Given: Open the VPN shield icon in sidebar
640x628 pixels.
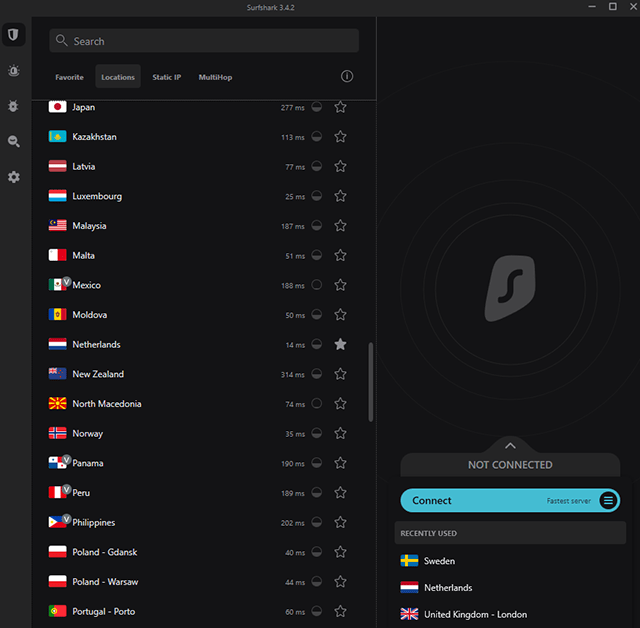Looking at the screenshot, I should 13,34.
